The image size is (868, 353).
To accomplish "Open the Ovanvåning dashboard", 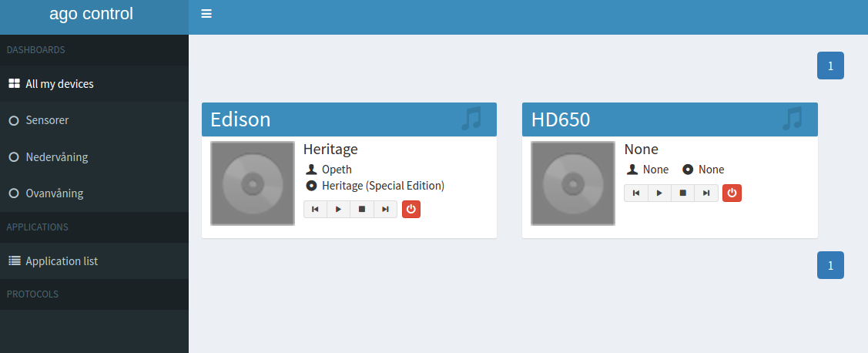I will (94, 193).
